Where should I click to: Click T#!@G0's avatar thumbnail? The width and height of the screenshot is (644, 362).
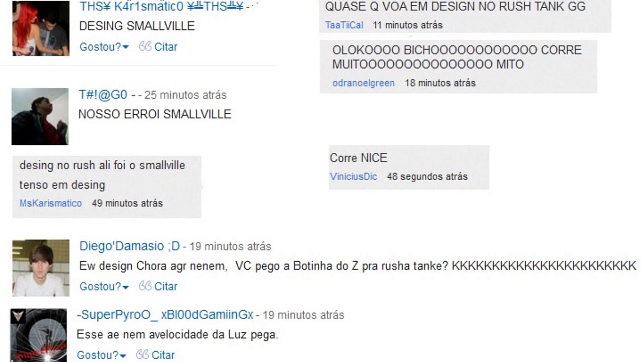[x=40, y=117]
